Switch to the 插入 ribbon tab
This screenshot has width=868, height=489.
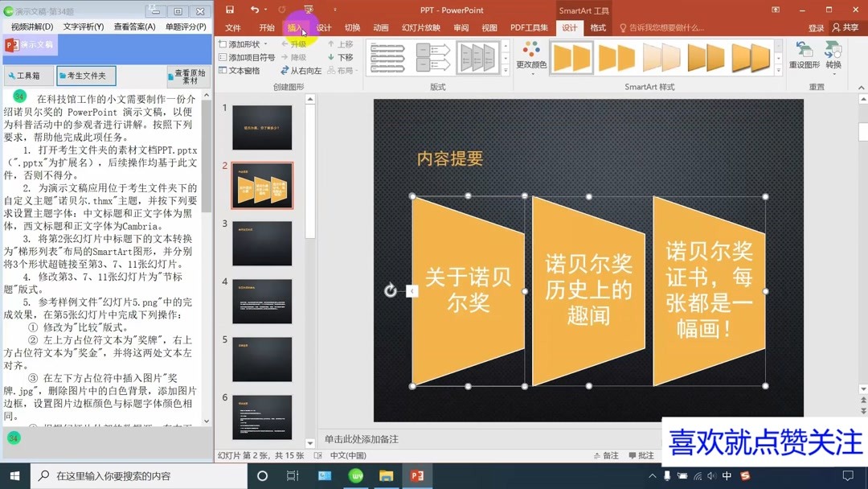pyautogui.click(x=296, y=27)
